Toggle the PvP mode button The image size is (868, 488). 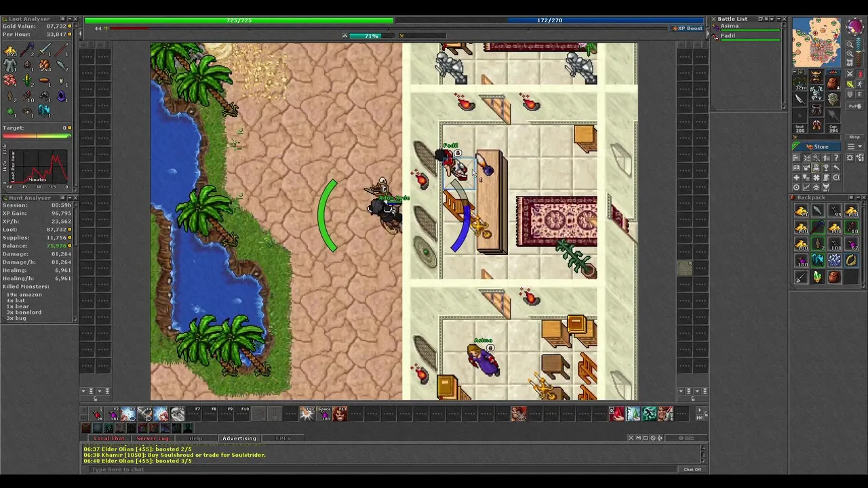[x=854, y=106]
